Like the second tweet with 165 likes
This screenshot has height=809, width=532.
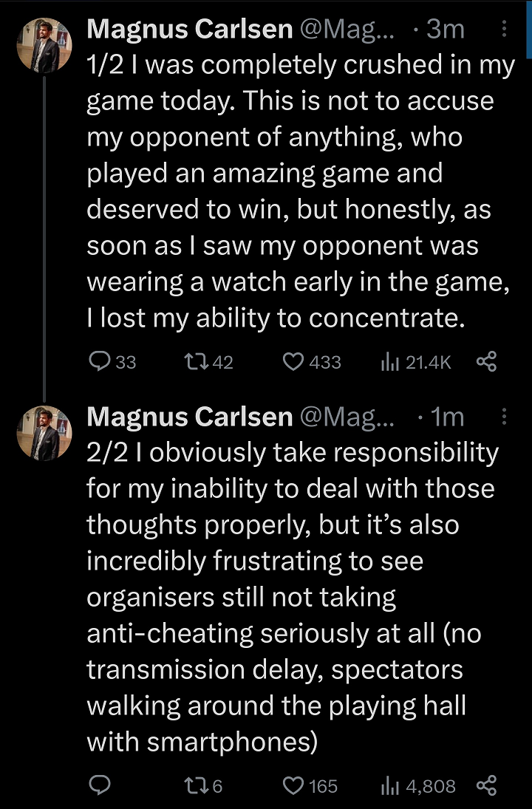(294, 785)
